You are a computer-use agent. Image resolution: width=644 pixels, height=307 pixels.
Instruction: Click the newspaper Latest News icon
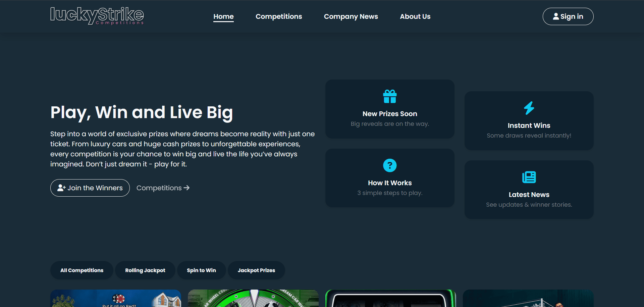click(529, 177)
